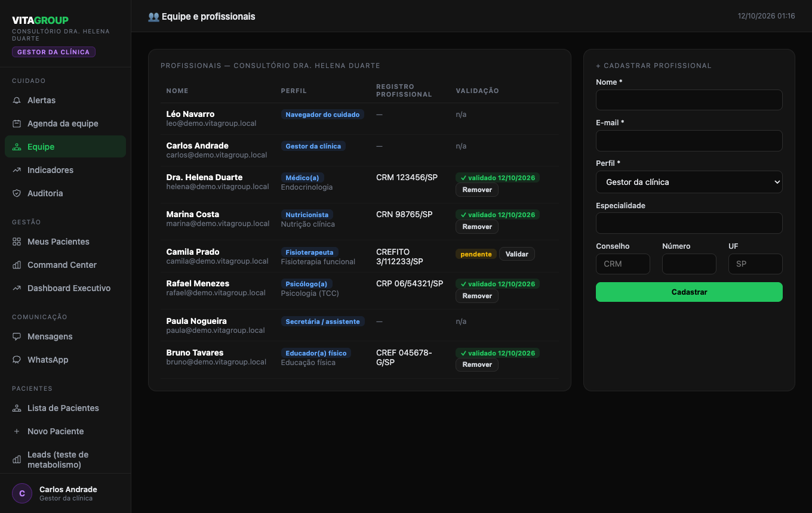Focus the Nome input field

689,100
